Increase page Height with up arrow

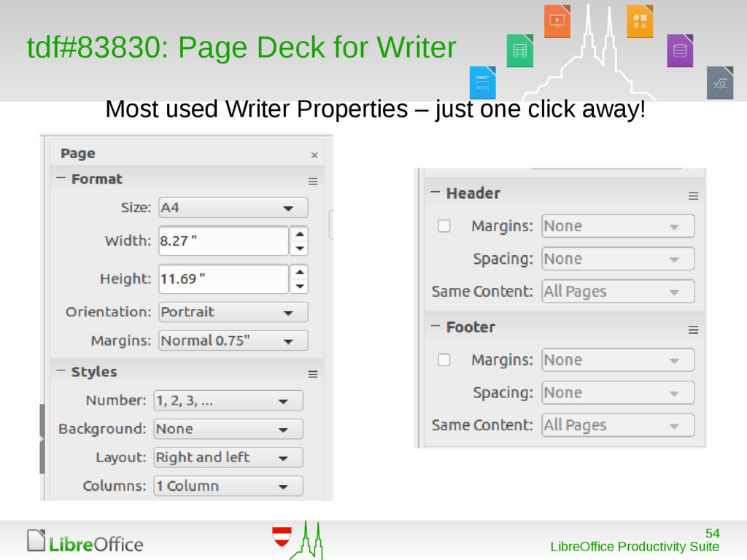(300, 272)
